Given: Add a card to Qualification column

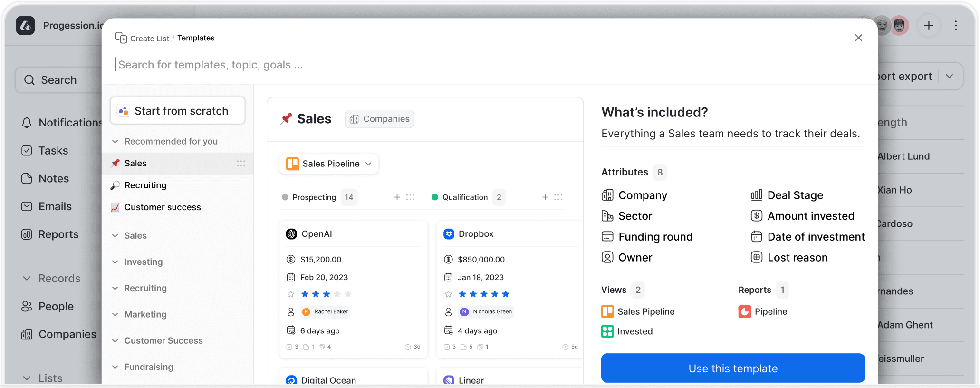Looking at the screenshot, I should pos(545,197).
